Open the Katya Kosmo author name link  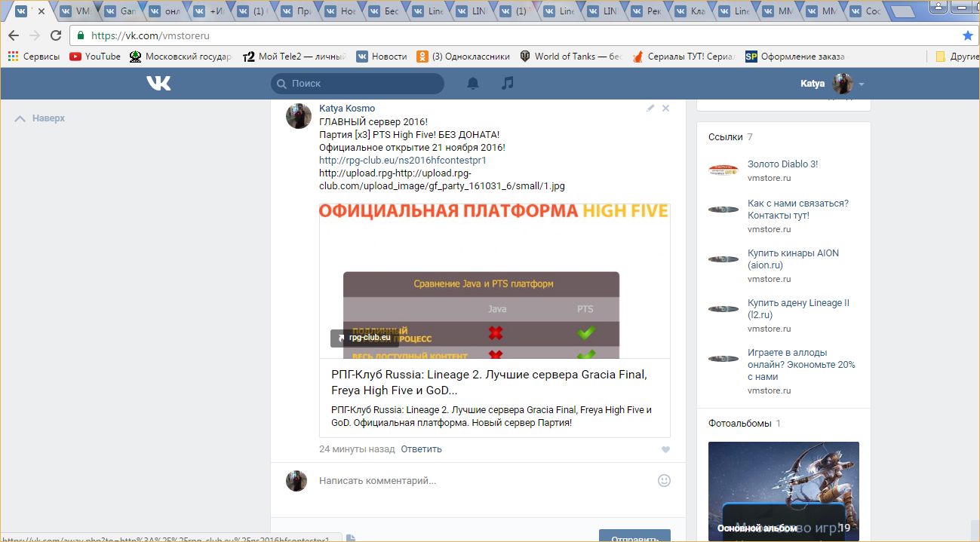(x=347, y=109)
